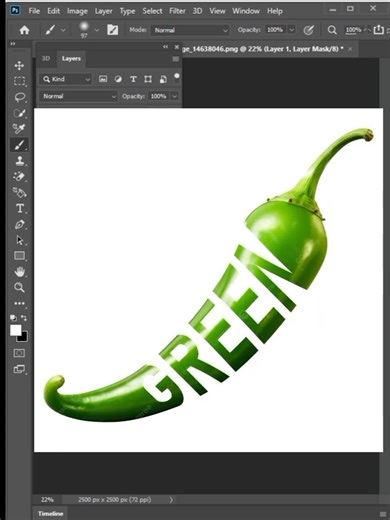Reset default foreground and background colors
390x520 pixels.
tap(13, 317)
